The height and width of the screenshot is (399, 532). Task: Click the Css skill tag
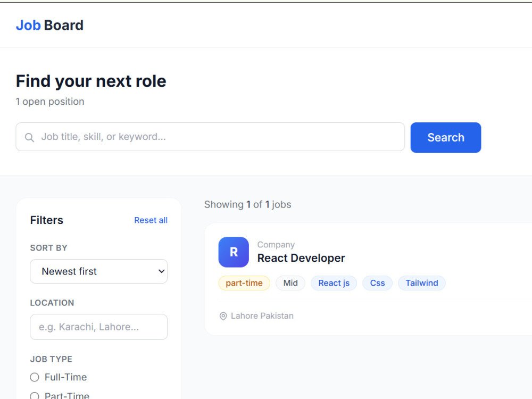point(377,283)
